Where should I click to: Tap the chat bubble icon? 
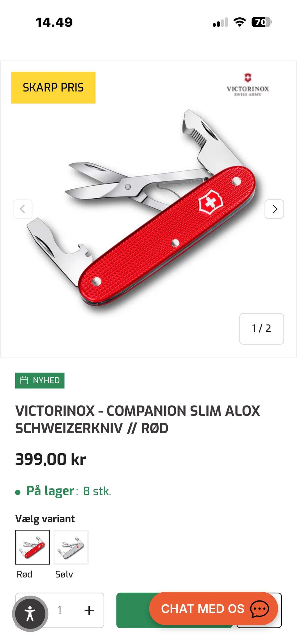tap(259, 609)
